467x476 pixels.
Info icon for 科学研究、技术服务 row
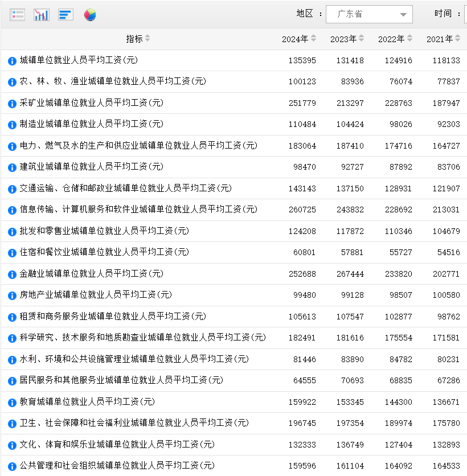point(12,338)
